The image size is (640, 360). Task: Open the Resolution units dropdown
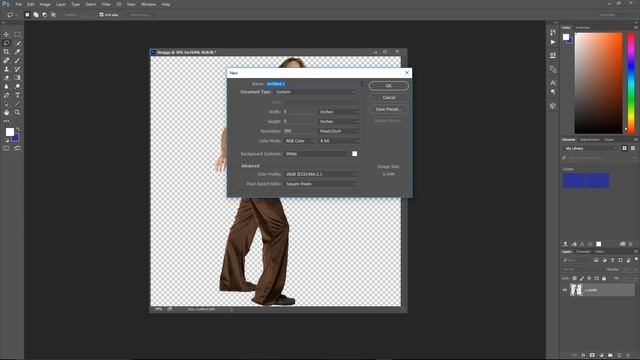pos(339,131)
